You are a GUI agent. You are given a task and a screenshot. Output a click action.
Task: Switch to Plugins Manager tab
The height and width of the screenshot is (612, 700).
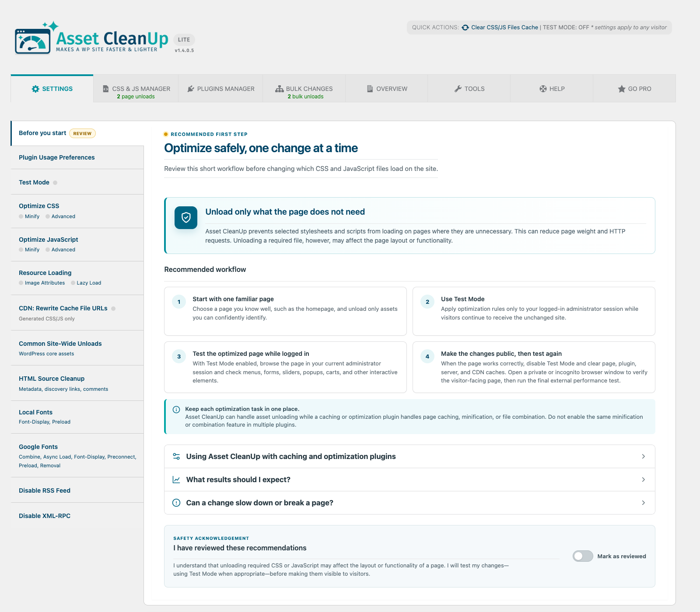click(x=220, y=89)
